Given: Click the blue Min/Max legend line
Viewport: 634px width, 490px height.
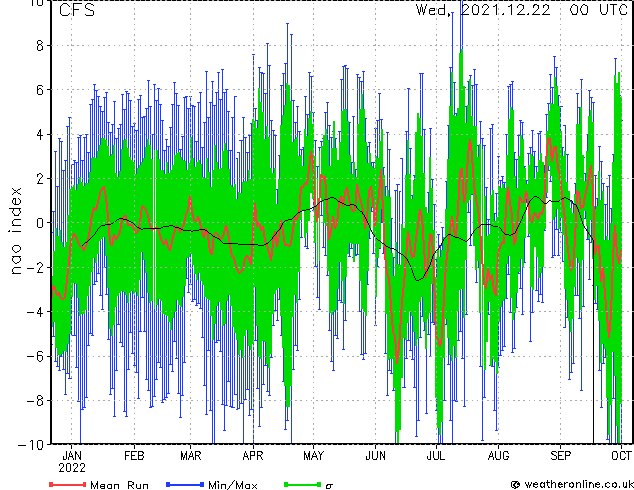Looking at the screenshot, I should click(185, 484).
